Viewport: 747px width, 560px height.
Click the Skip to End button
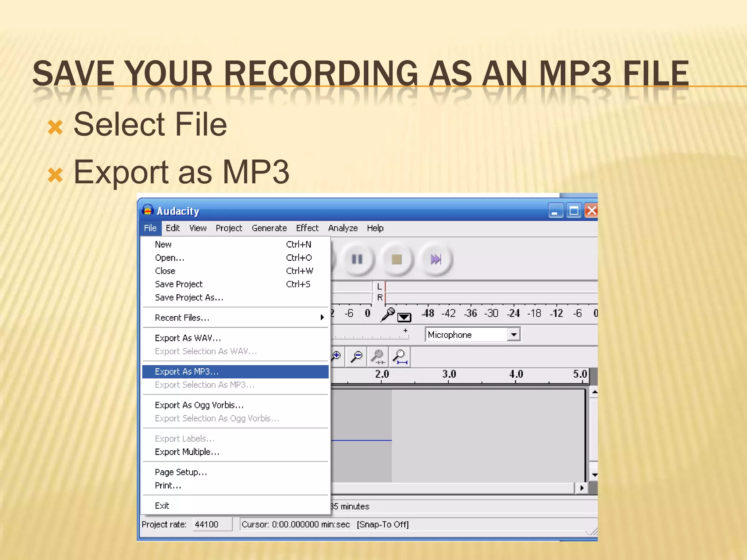tap(436, 259)
